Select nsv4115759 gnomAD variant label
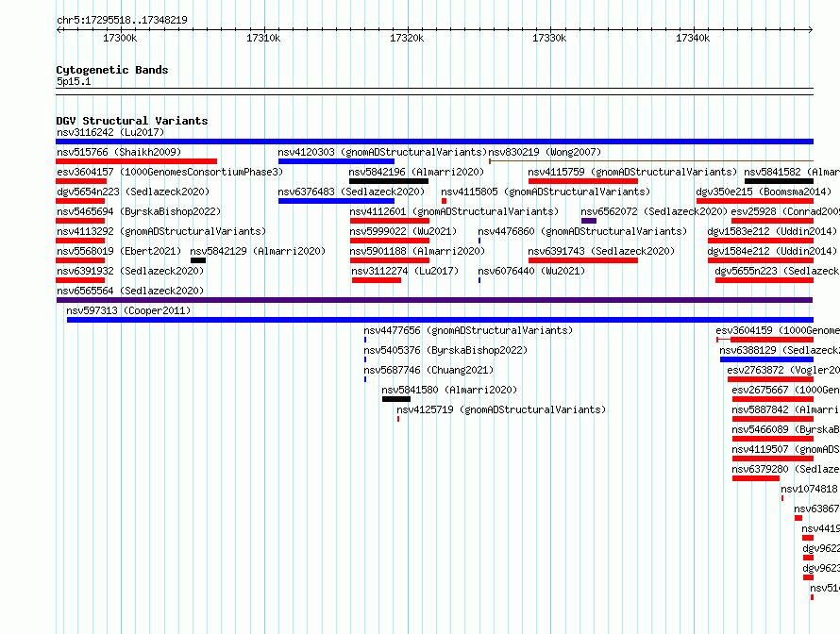Viewport: 840px width, 634px height. click(x=632, y=172)
